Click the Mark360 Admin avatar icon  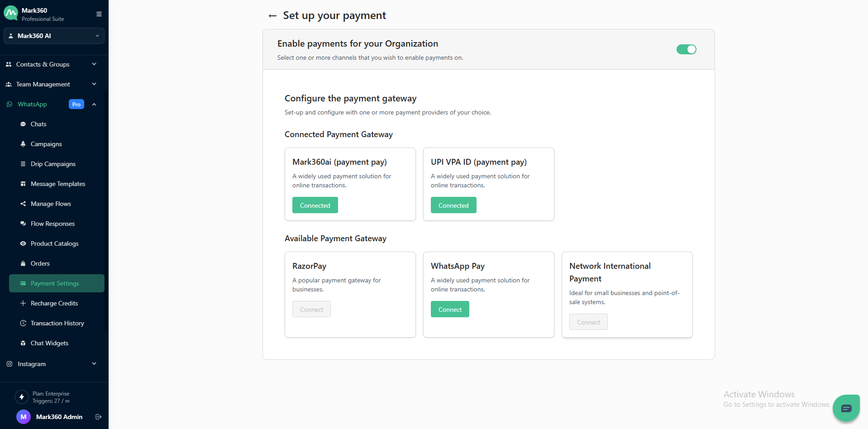tap(24, 417)
